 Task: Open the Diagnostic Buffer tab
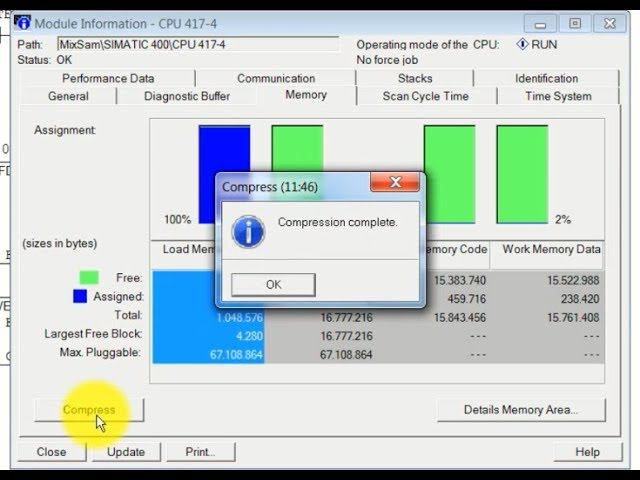(187, 96)
